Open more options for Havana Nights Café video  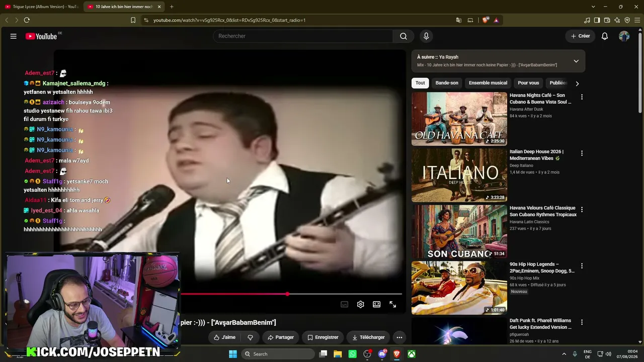click(582, 97)
